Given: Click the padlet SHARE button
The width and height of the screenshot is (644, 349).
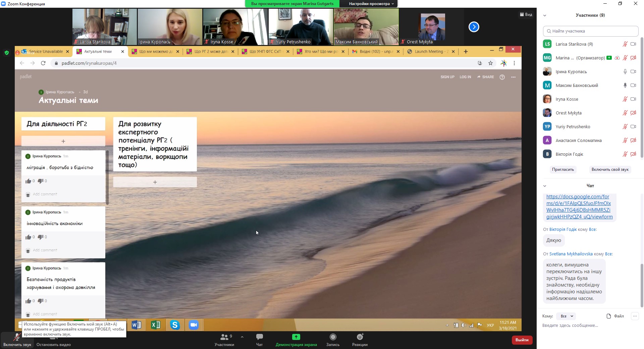Looking at the screenshot, I should click(x=485, y=77).
